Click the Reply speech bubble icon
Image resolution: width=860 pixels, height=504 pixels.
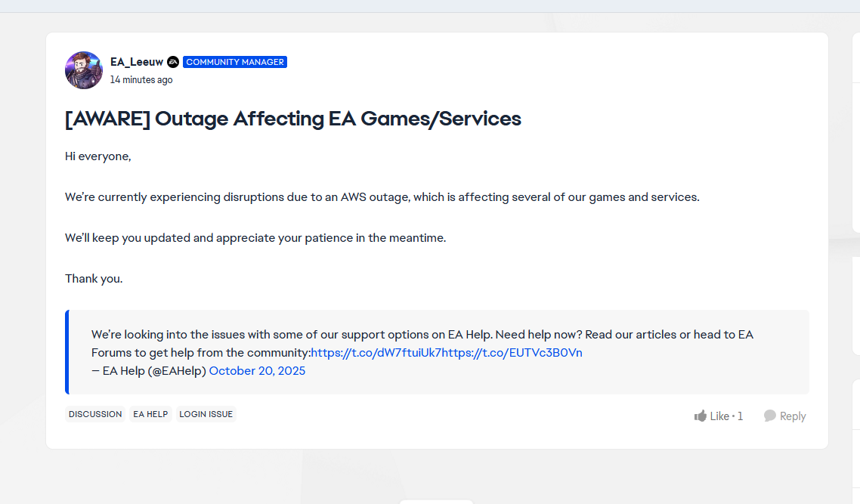tap(770, 416)
